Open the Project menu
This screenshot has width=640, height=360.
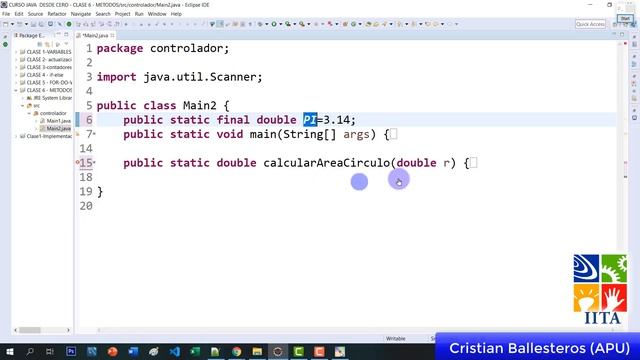coord(122,14)
